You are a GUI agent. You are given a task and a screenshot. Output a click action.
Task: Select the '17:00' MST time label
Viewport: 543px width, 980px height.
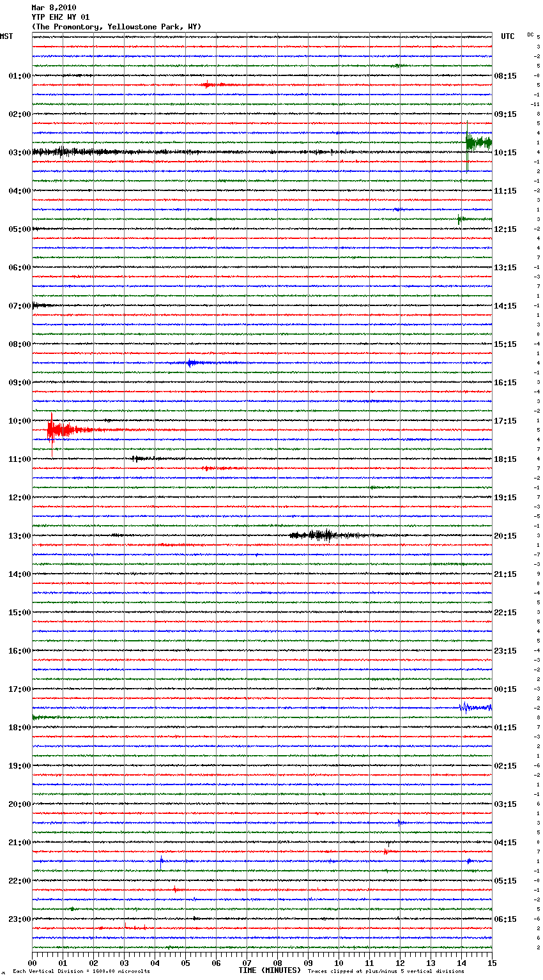[x=20, y=689]
